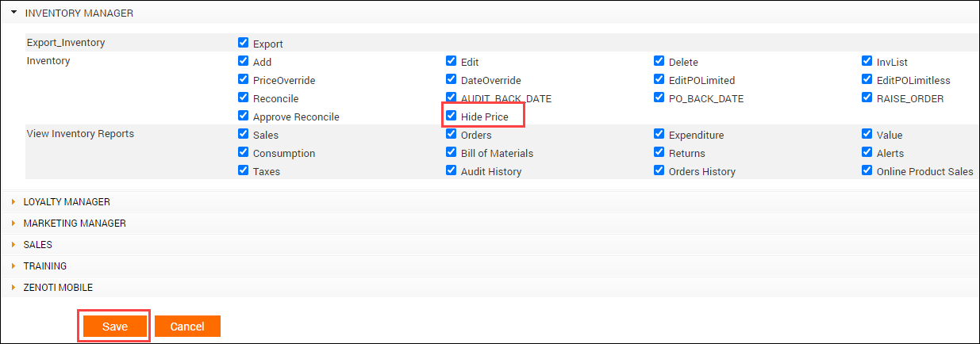Toggle the EditPOLimited checkbox
Image resolution: width=980 pixels, height=344 pixels.
click(x=659, y=79)
